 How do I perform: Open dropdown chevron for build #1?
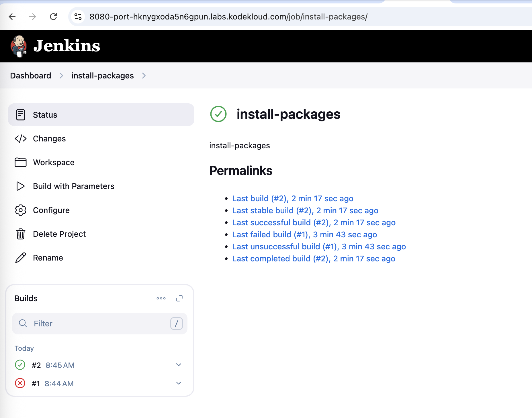(x=179, y=383)
